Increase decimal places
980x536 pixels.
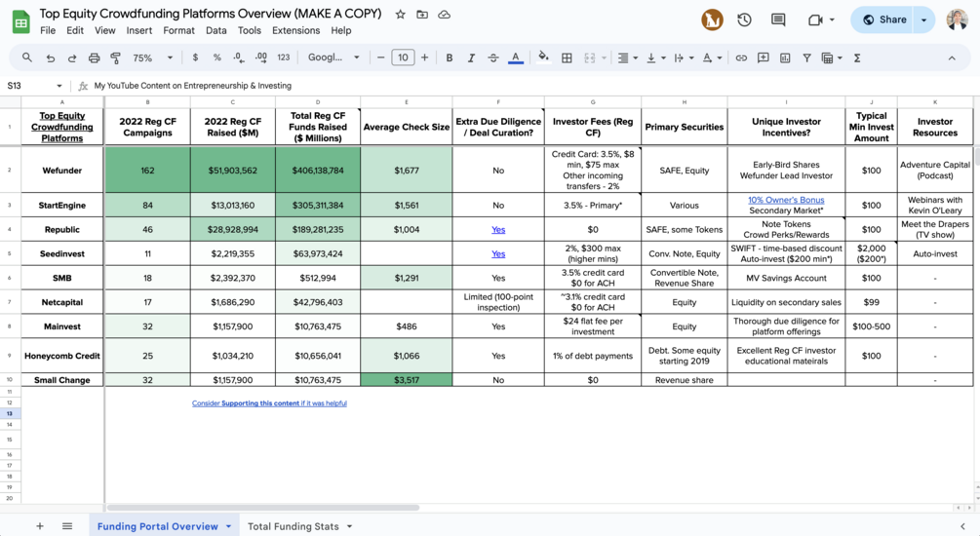click(261, 57)
